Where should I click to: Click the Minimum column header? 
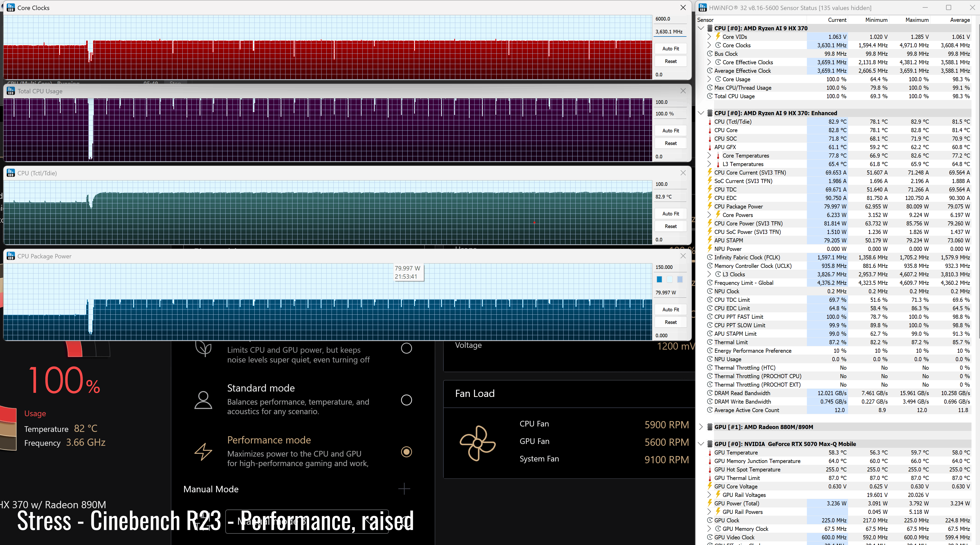pos(869,20)
